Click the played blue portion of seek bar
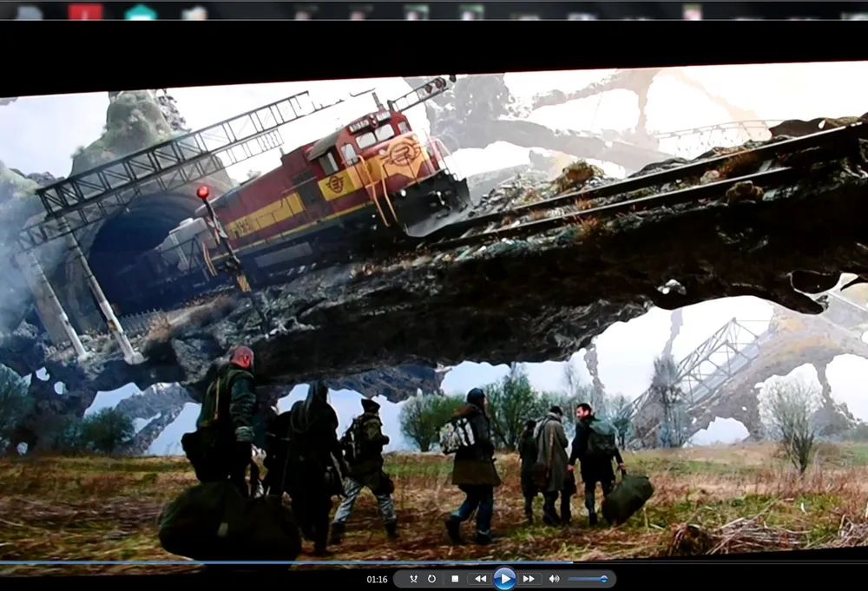868x591 pixels. 260,562
